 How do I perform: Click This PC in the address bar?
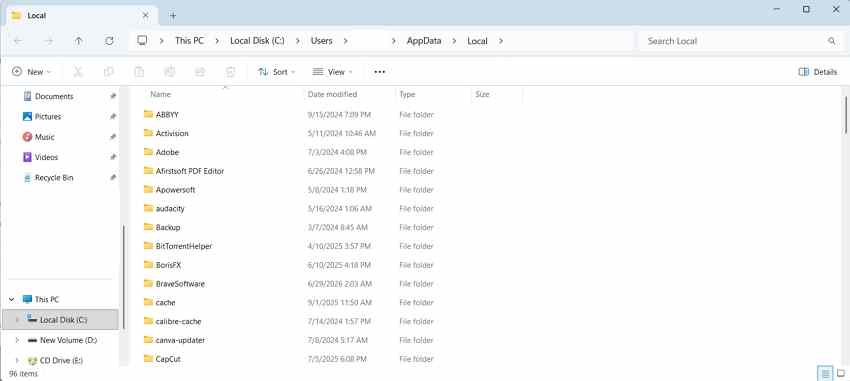click(x=189, y=41)
